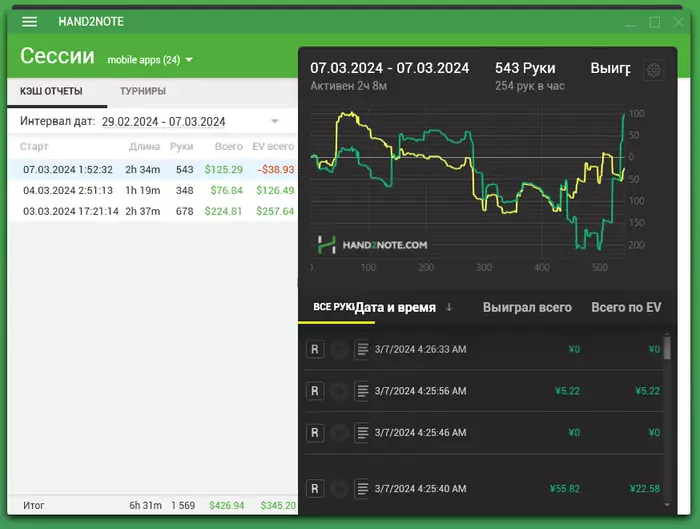Sort sessions by Старт column
700x529 pixels.
pyautogui.click(x=34, y=146)
